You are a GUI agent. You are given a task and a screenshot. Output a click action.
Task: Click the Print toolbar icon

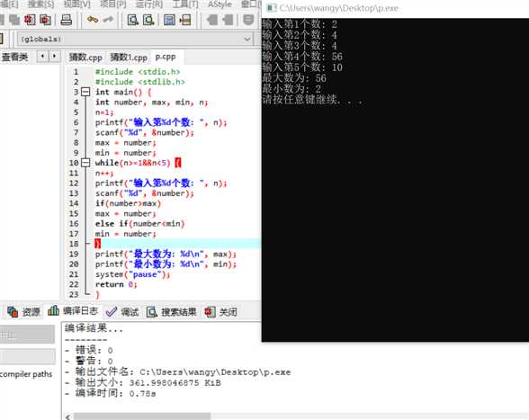tap(67, 20)
